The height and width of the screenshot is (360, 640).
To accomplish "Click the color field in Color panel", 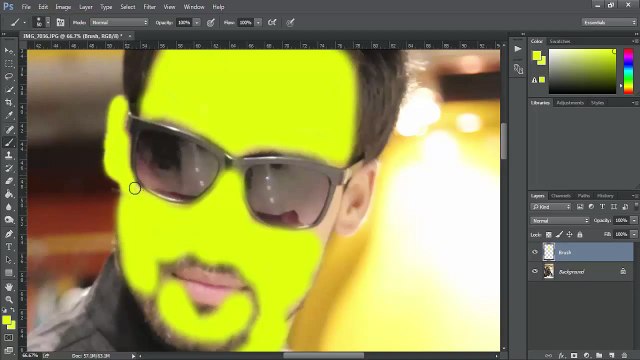I will (x=582, y=71).
